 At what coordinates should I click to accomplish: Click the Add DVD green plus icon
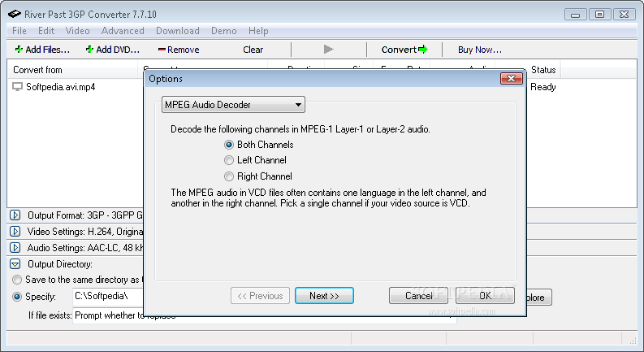(89, 50)
